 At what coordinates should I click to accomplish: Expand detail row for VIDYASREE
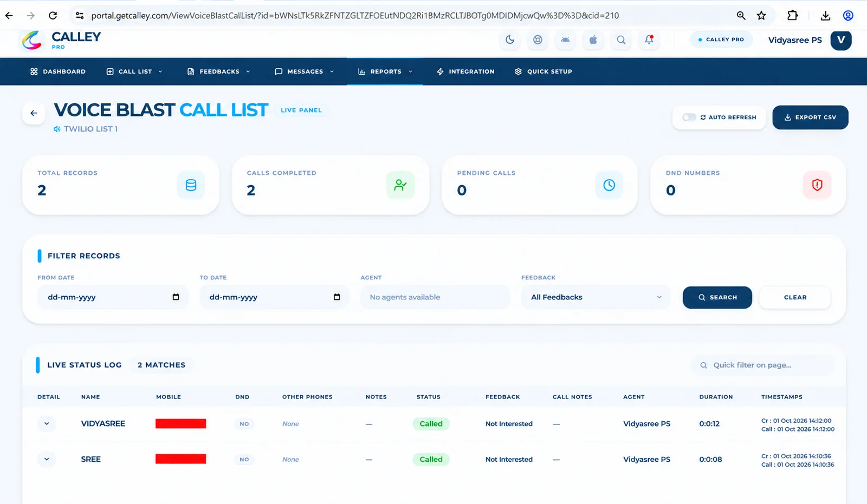tap(47, 423)
